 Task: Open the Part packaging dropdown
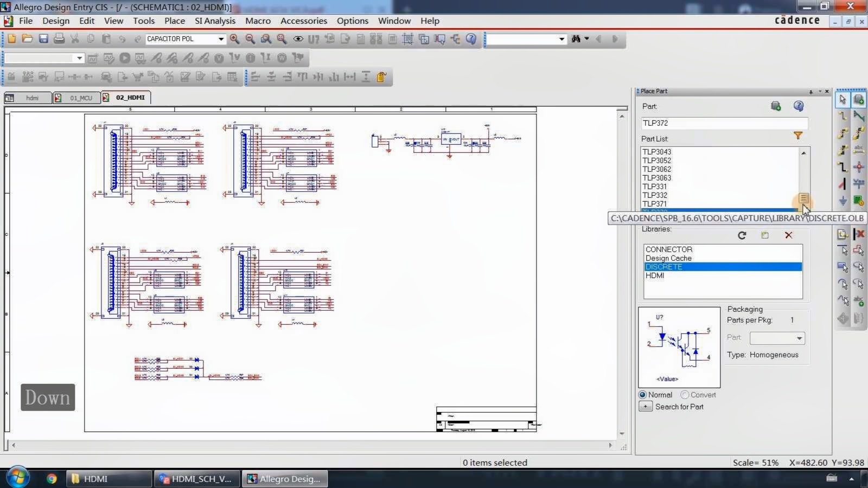click(x=799, y=338)
